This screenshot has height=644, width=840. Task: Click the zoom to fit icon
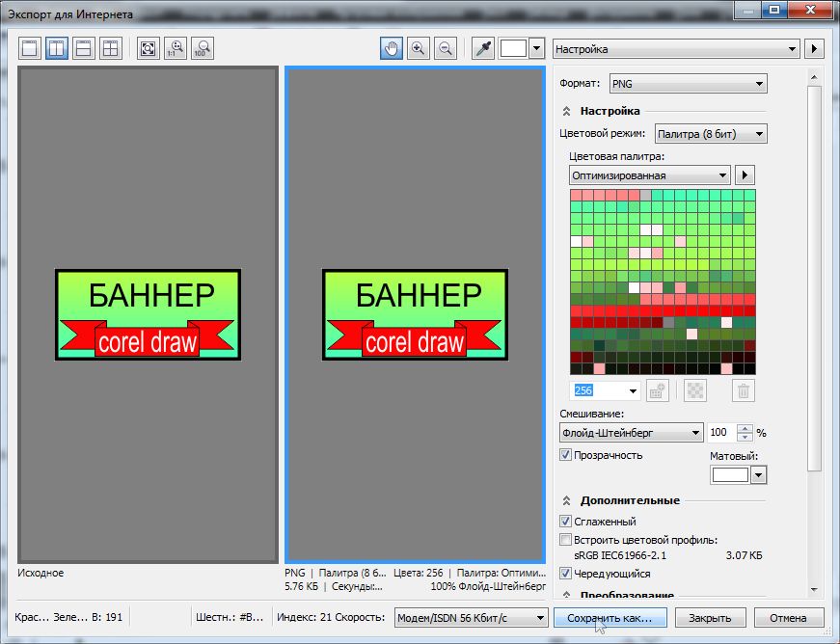coord(148,48)
